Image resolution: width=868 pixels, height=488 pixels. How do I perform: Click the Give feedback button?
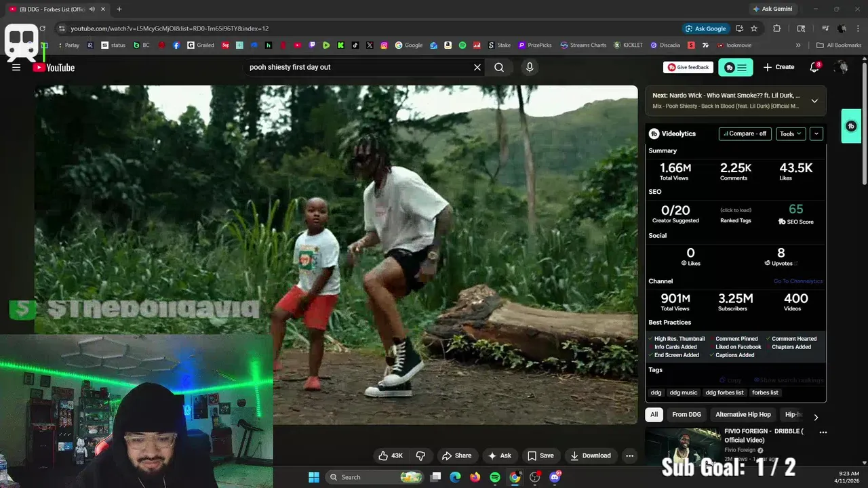pyautogui.click(x=688, y=67)
